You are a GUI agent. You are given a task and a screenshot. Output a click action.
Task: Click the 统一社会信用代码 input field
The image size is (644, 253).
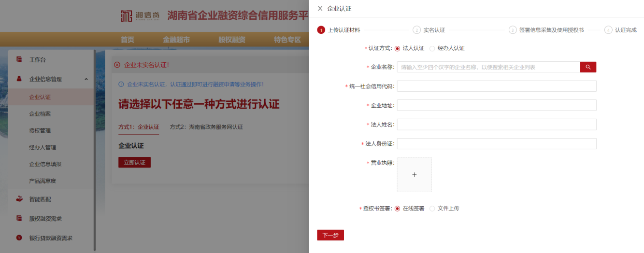click(x=496, y=86)
